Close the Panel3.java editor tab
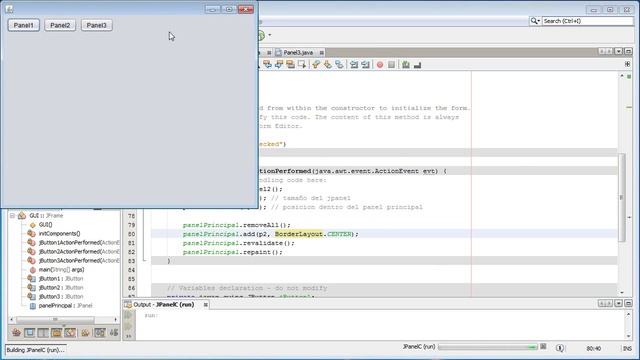The image size is (640, 360). point(322,53)
